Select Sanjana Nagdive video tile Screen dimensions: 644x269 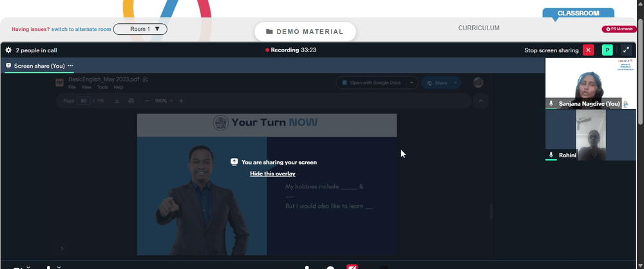590,83
